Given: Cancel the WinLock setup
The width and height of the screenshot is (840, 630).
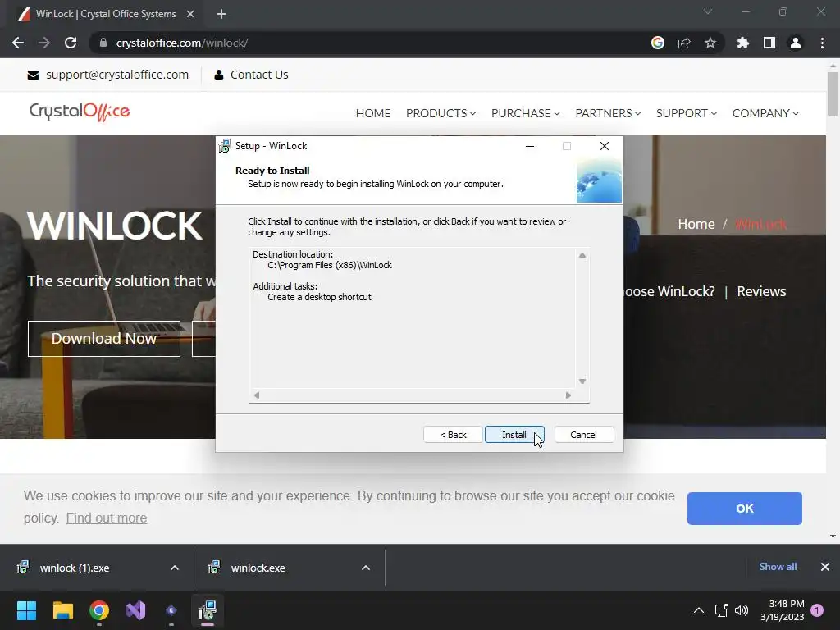Looking at the screenshot, I should click(583, 435).
